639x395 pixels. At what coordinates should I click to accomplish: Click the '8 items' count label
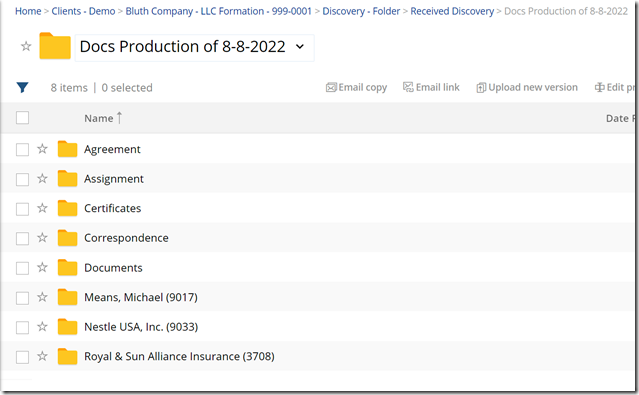(x=69, y=88)
